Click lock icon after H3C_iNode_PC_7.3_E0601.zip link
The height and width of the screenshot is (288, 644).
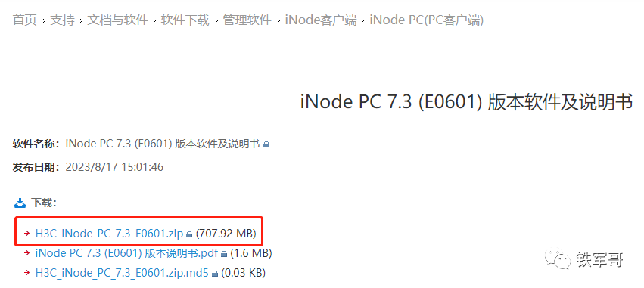point(189,234)
